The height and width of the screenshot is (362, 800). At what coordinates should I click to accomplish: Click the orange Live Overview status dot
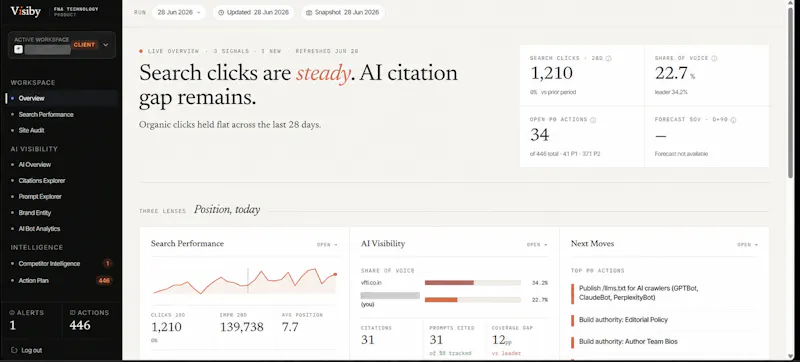(141, 51)
